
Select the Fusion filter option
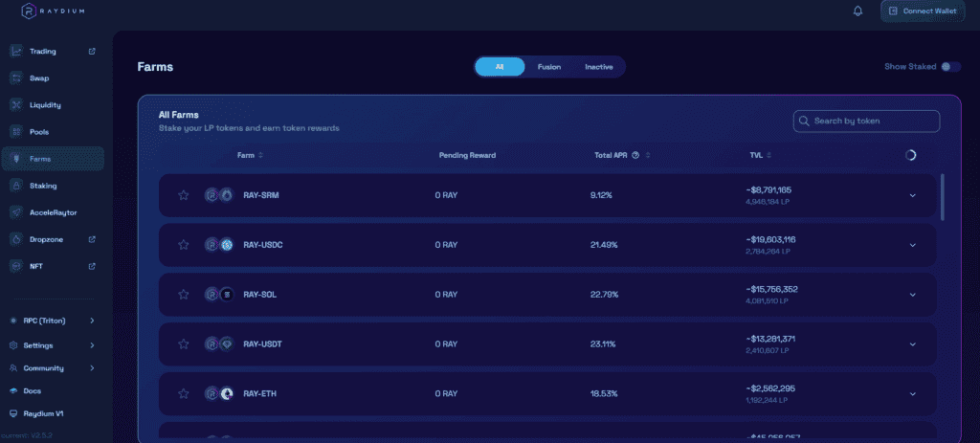click(x=549, y=67)
